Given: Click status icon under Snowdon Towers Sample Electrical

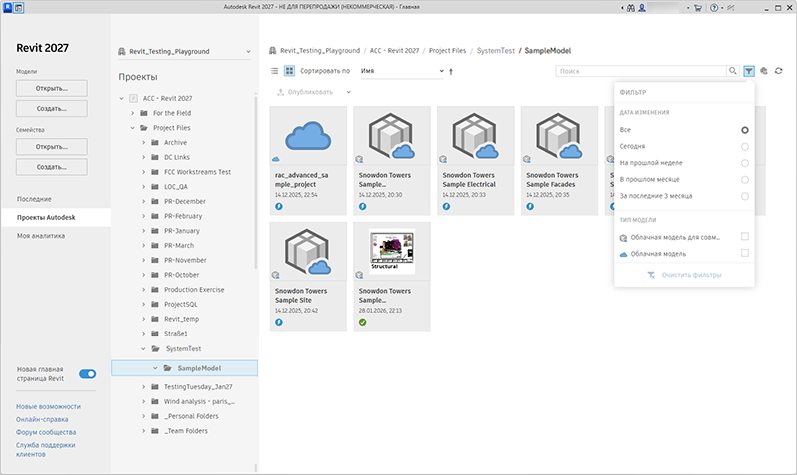Looking at the screenshot, I should pyautogui.click(x=446, y=206).
